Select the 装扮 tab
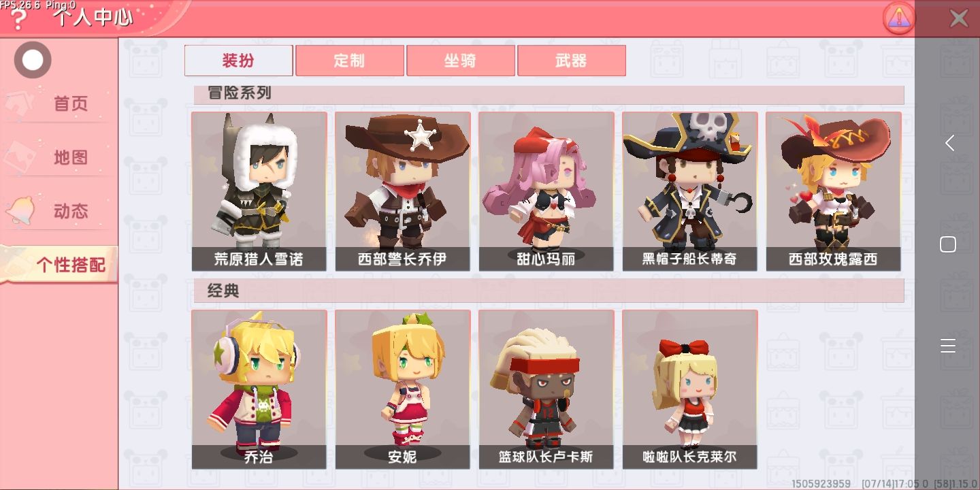This screenshot has width=980, height=490. (x=239, y=61)
